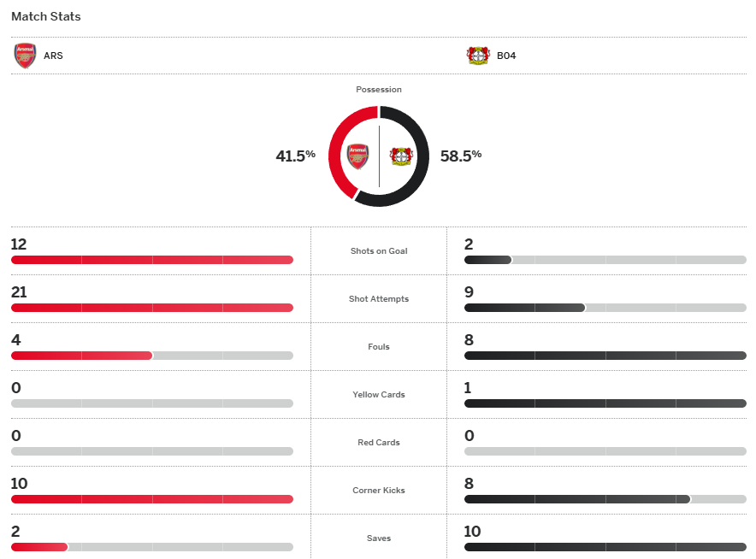Select the B04 team abbreviation
The height and width of the screenshot is (559, 756).
click(506, 56)
